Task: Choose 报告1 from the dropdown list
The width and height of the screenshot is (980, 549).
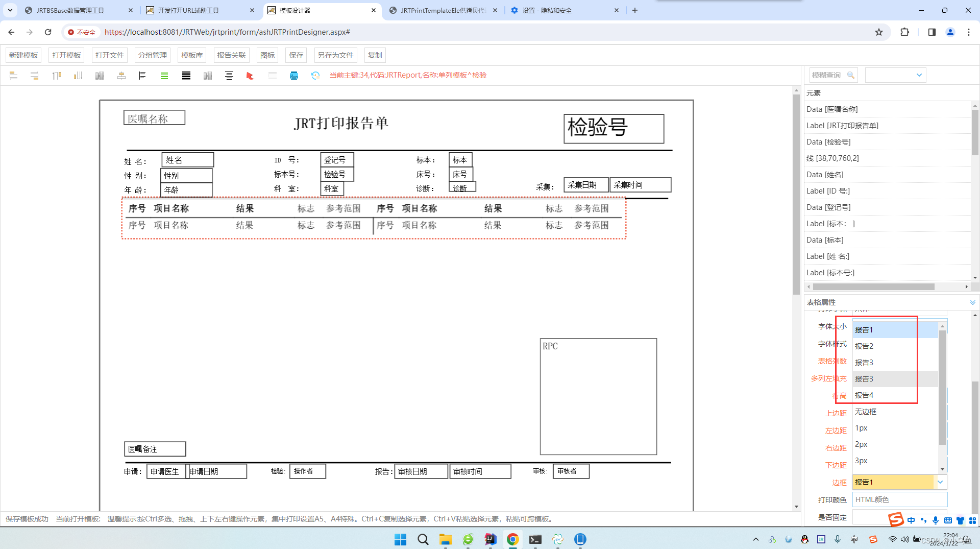Action: (895, 330)
